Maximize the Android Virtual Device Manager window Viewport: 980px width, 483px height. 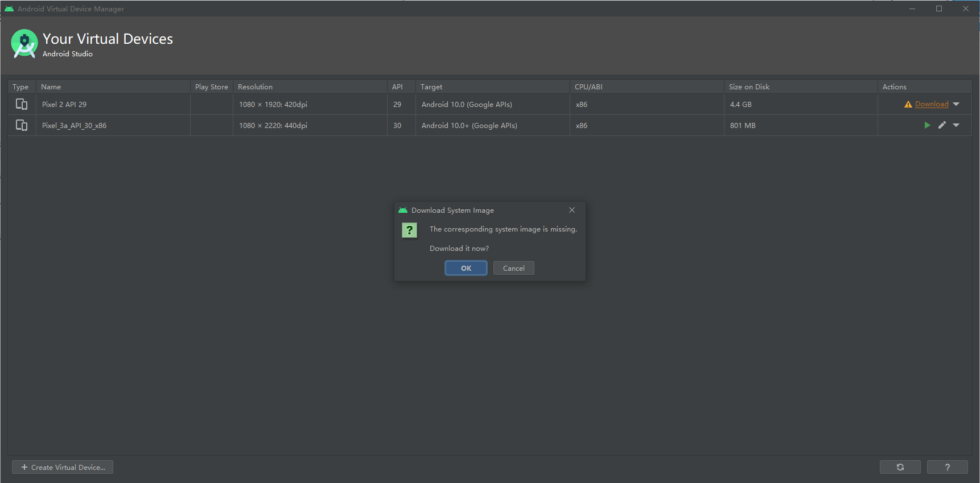[x=939, y=9]
